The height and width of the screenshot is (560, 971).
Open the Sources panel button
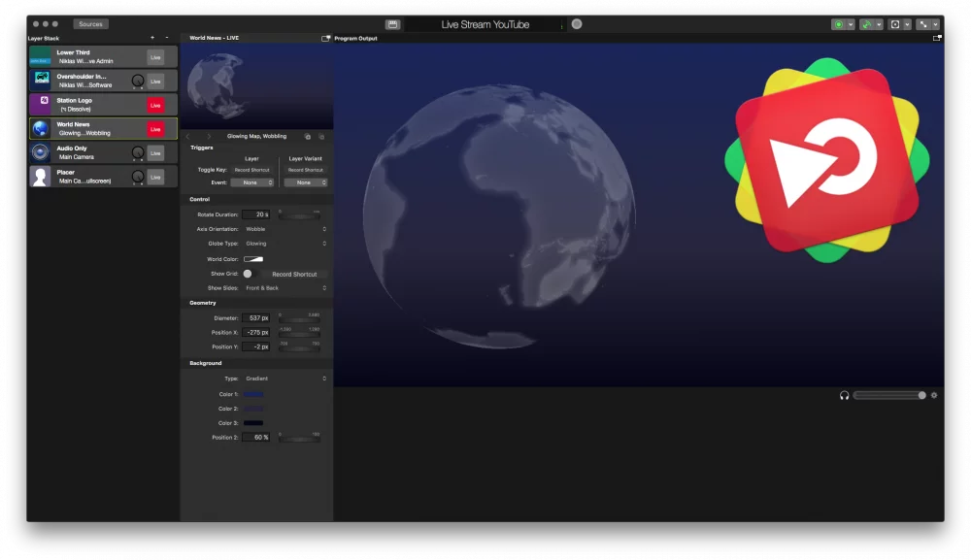point(90,24)
